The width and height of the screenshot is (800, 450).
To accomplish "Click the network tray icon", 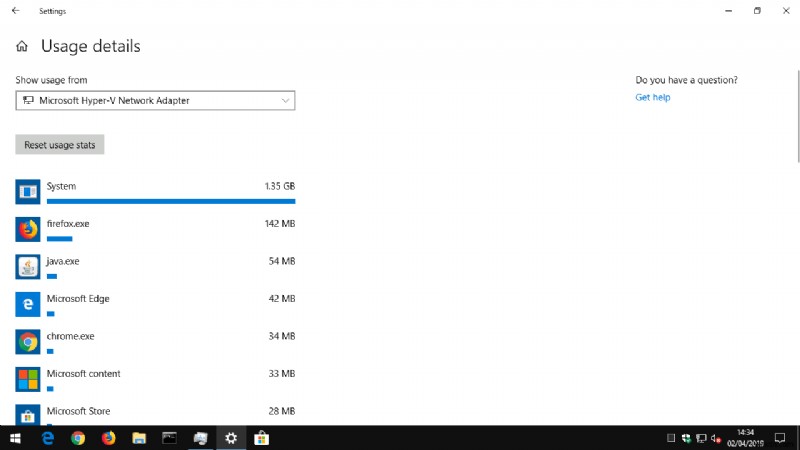I will click(701, 438).
